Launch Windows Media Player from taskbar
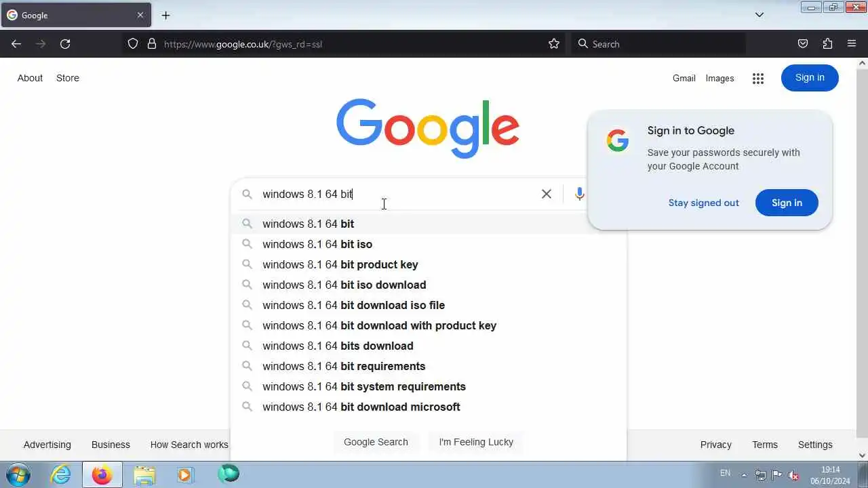Screen dimensions: 868x488 coord(185,474)
